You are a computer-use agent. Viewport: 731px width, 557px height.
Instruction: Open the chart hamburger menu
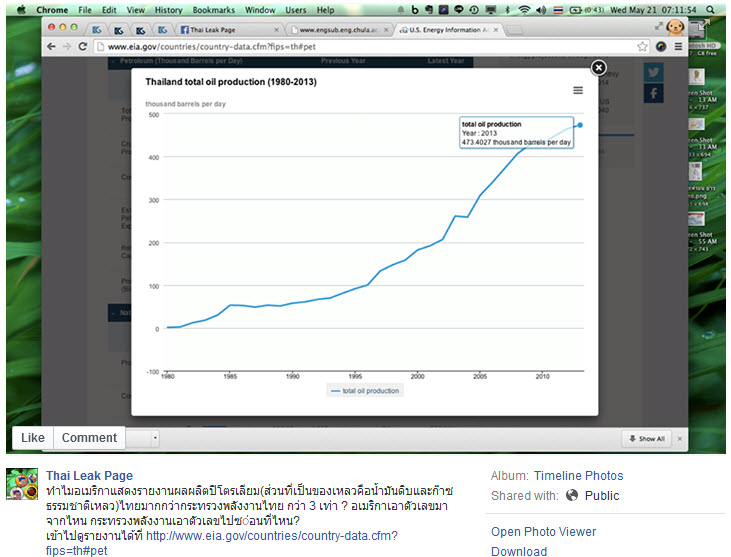[x=578, y=90]
